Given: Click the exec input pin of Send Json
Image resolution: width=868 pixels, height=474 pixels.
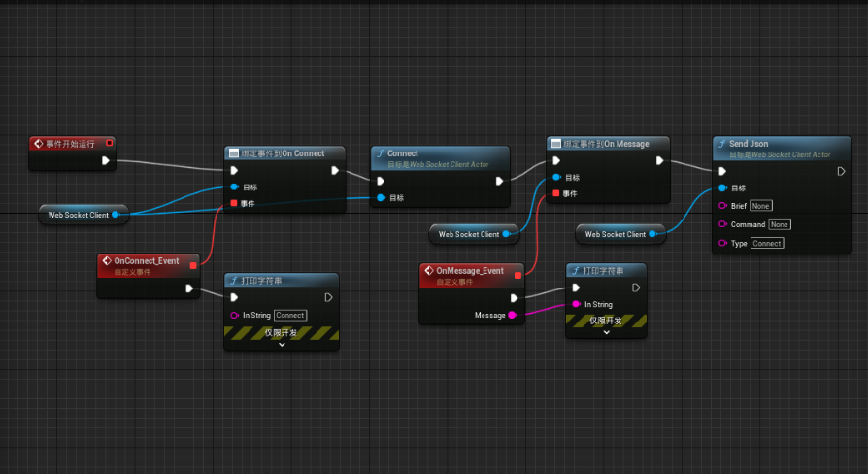Looking at the screenshot, I should coord(722,171).
